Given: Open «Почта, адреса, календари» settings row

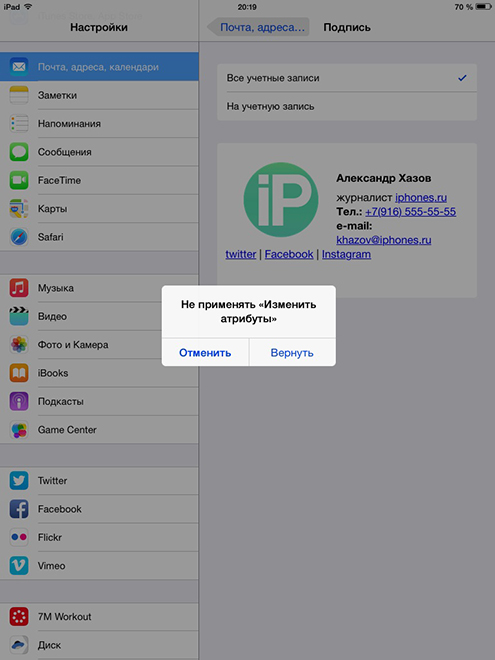Looking at the screenshot, I should point(99,67).
